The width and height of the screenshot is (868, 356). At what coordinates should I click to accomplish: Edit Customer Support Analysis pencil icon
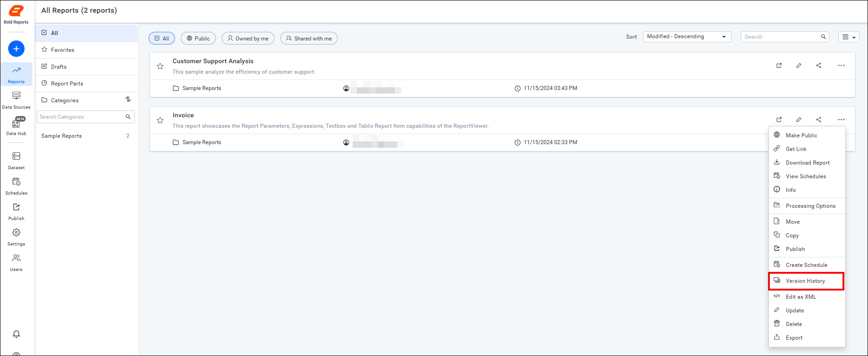point(798,65)
